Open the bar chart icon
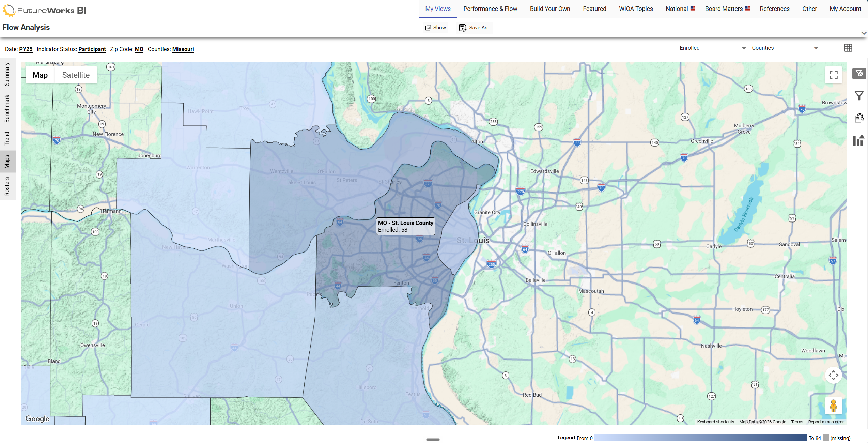The height and width of the screenshot is (443, 868). [859, 140]
